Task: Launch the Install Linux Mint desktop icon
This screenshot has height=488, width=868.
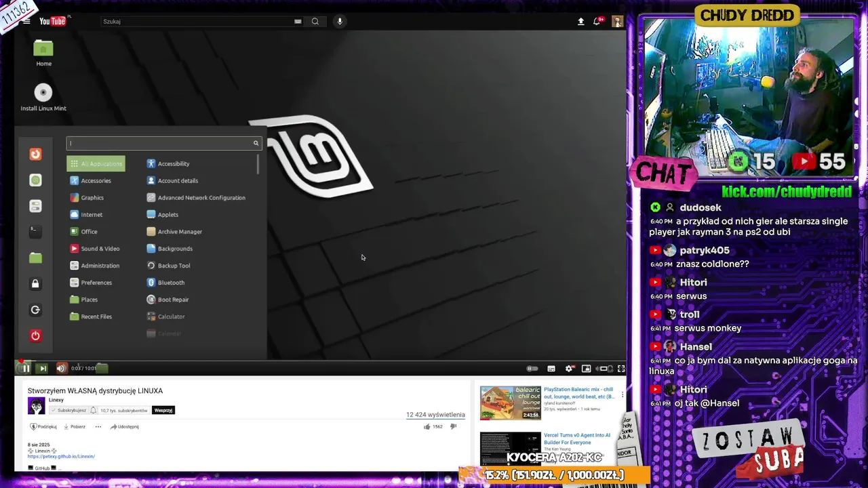Action: coord(43,97)
